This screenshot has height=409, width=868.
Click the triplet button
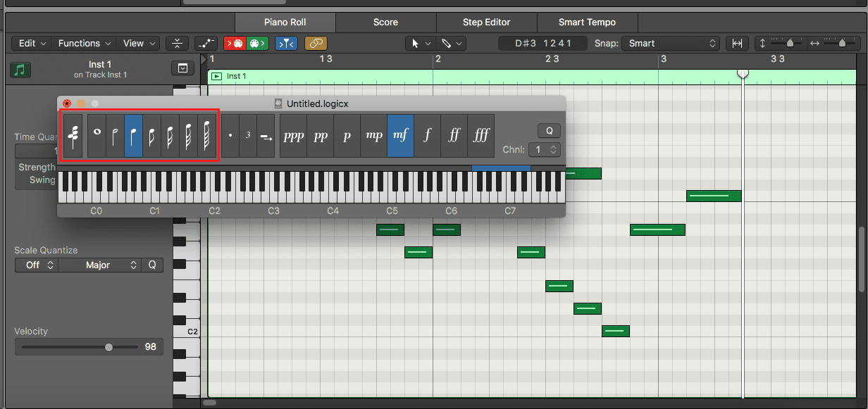pyautogui.click(x=248, y=136)
